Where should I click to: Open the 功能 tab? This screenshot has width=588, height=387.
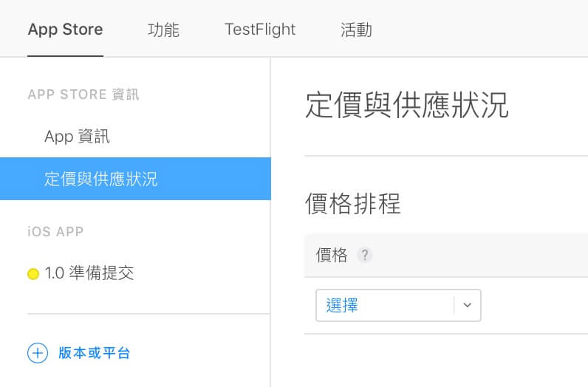(163, 30)
